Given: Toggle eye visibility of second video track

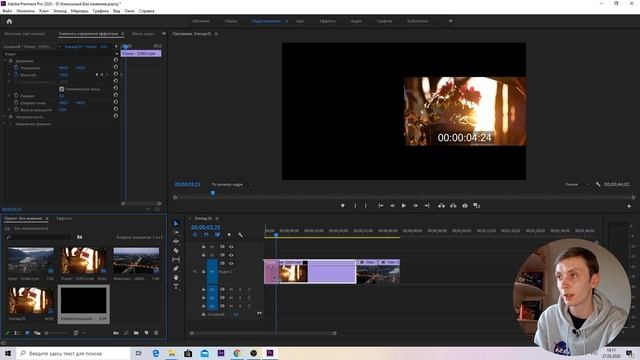Looking at the screenshot, I should [231, 255].
